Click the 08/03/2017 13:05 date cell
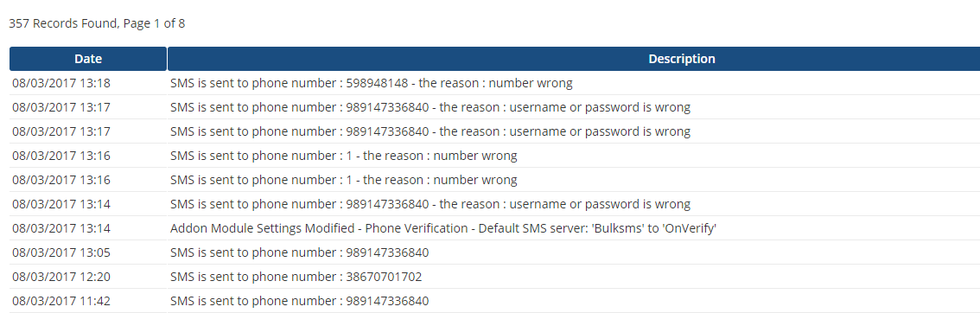The image size is (980, 313). [61, 252]
